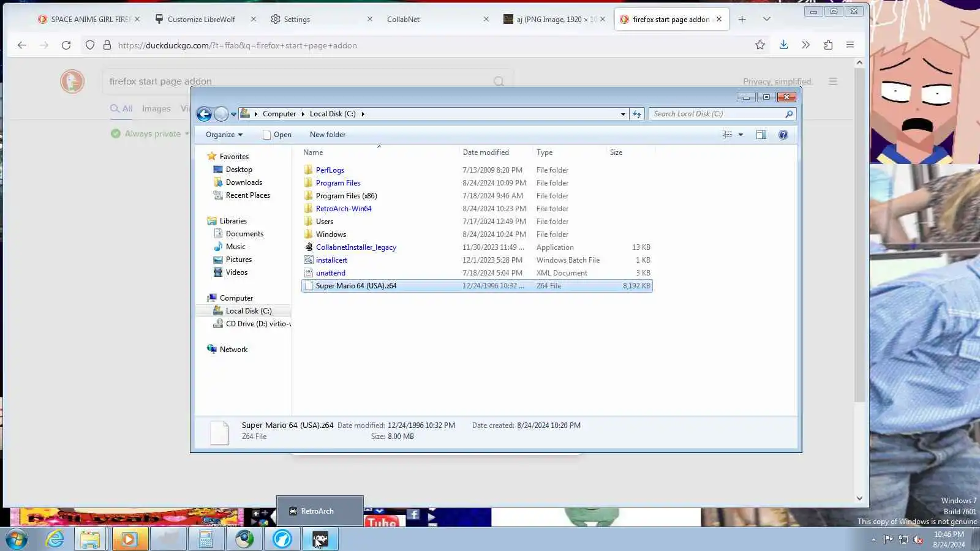Screen dimensions: 980x551
Task: Open the LibreWolf extensions puzzle icon
Action: (828, 45)
